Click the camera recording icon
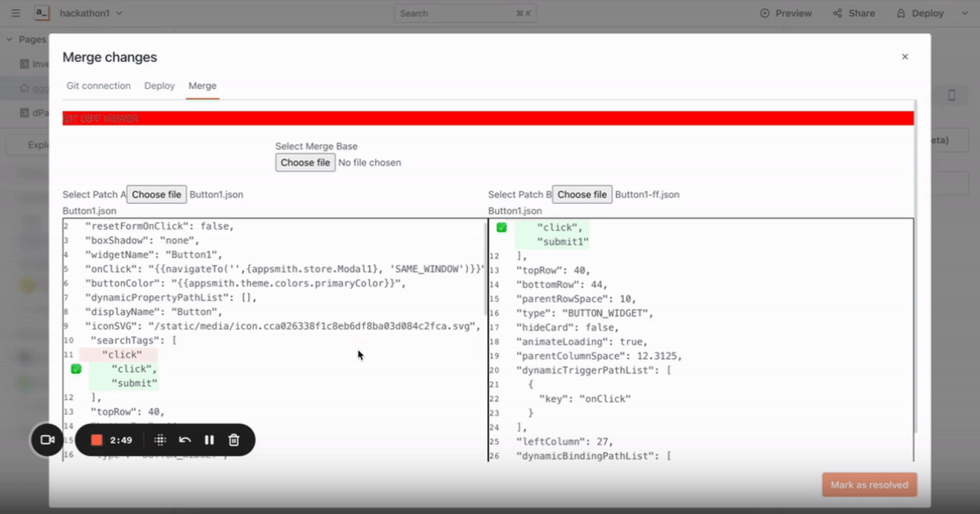 [x=47, y=439]
